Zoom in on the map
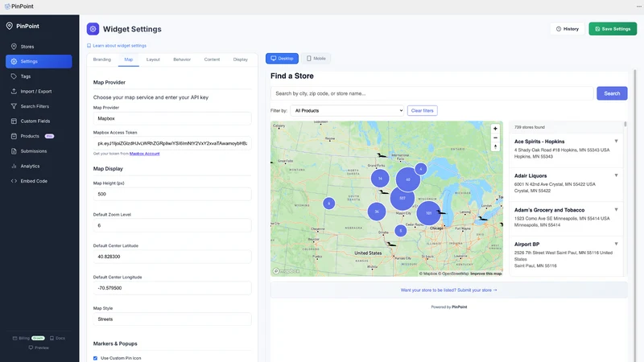This screenshot has width=644, height=362. 495,129
